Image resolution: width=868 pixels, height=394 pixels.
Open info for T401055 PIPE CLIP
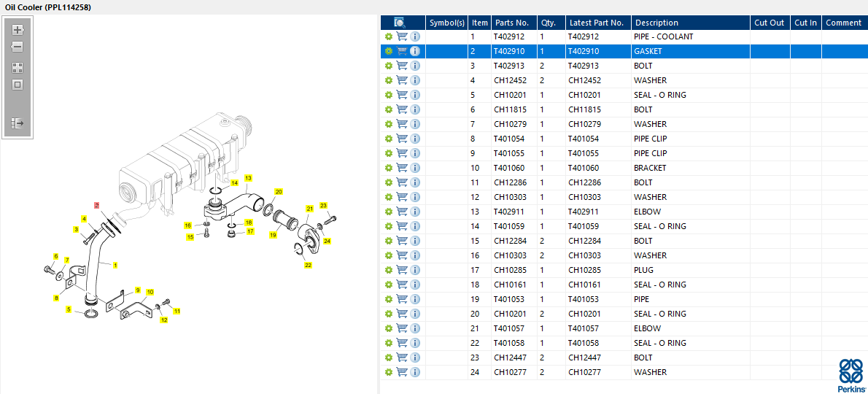pyautogui.click(x=415, y=153)
